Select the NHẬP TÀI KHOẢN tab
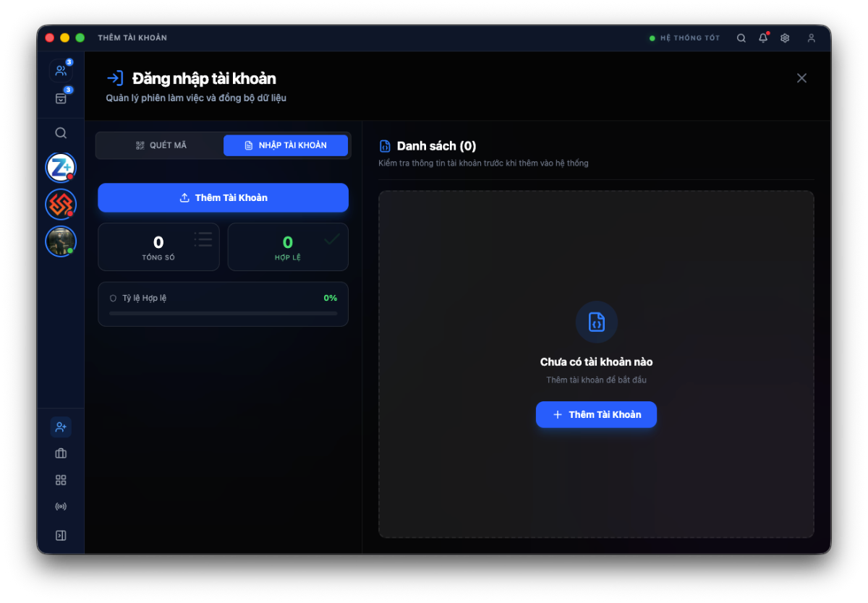This screenshot has height=603, width=868. (x=286, y=145)
